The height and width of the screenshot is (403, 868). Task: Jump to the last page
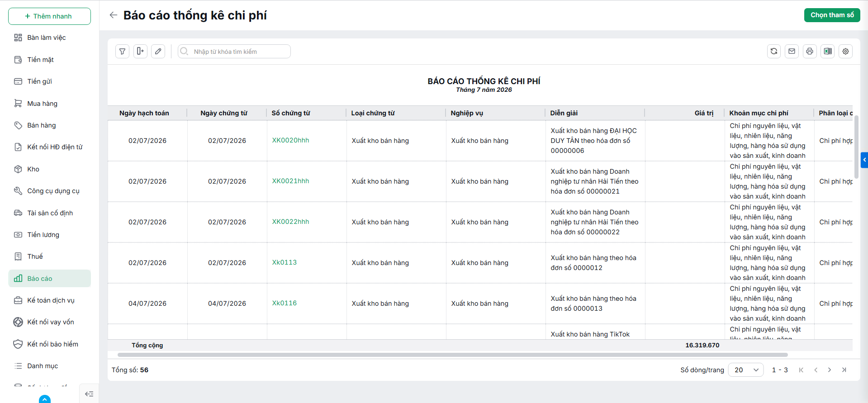844,370
